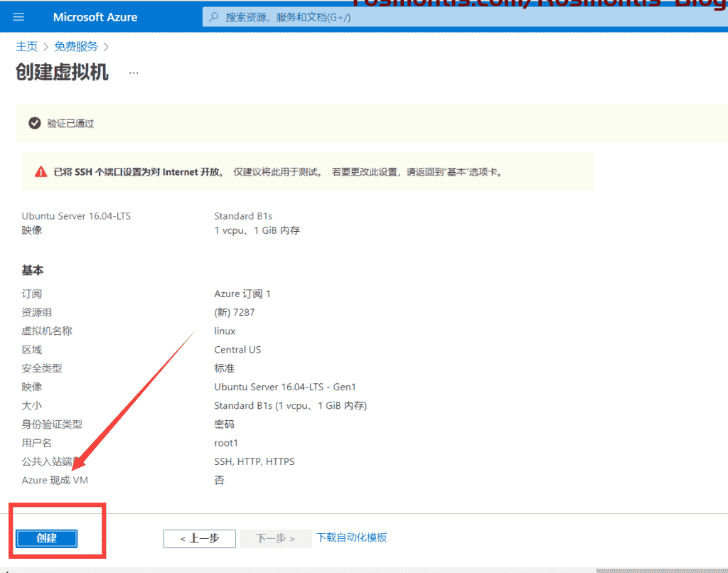Viewport: 728px width, 573px height.
Task: Select the 资源组 label
Action: [37, 313]
